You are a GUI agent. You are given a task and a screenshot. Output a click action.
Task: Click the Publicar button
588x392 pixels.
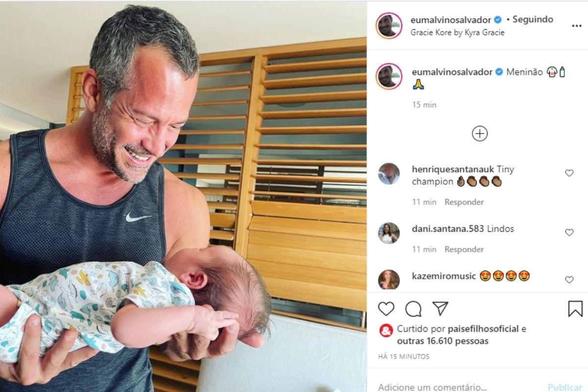click(x=565, y=387)
